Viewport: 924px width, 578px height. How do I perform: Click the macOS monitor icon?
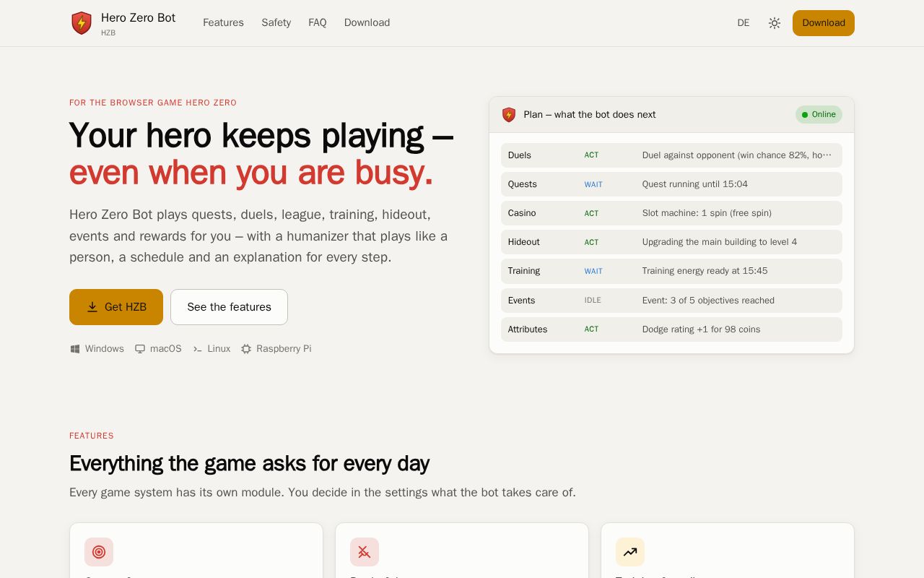pyautogui.click(x=140, y=349)
